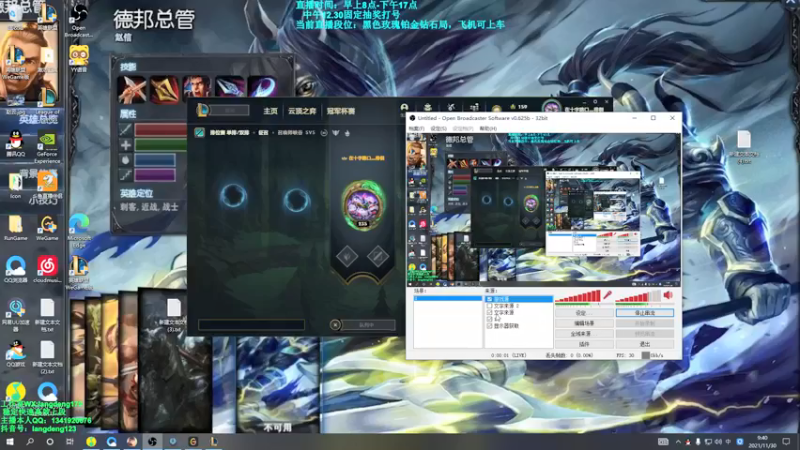This screenshot has width=800, height=450.
Task: Click the 全域来源 button in OBS
Action: (584, 334)
